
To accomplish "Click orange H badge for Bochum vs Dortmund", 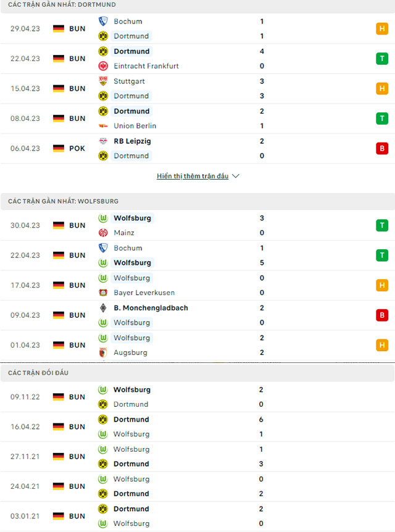I will pyautogui.click(x=382, y=28).
